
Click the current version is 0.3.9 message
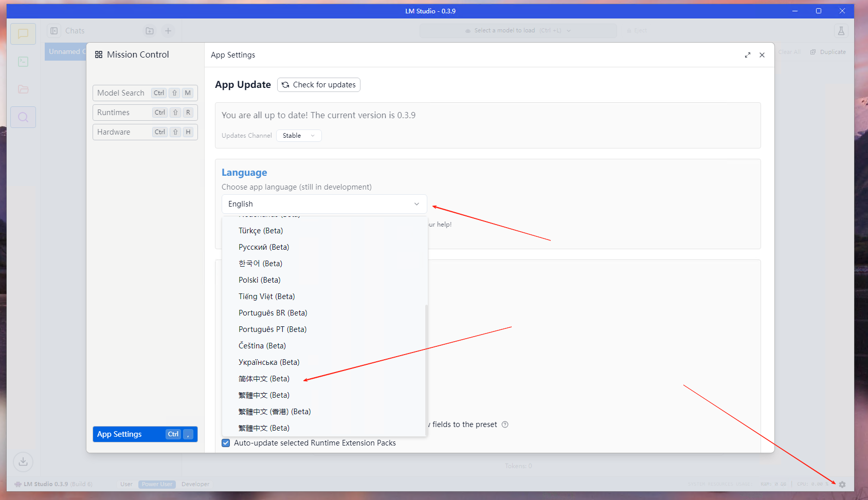coord(318,115)
